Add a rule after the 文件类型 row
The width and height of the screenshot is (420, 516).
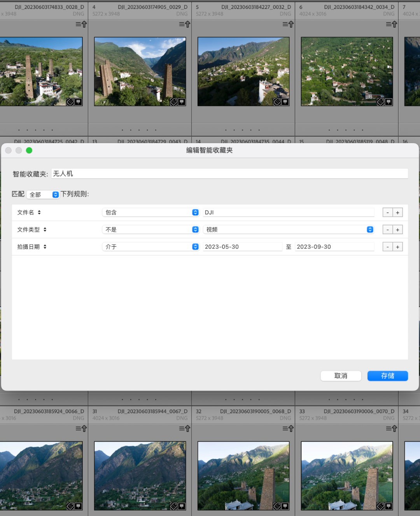point(397,230)
